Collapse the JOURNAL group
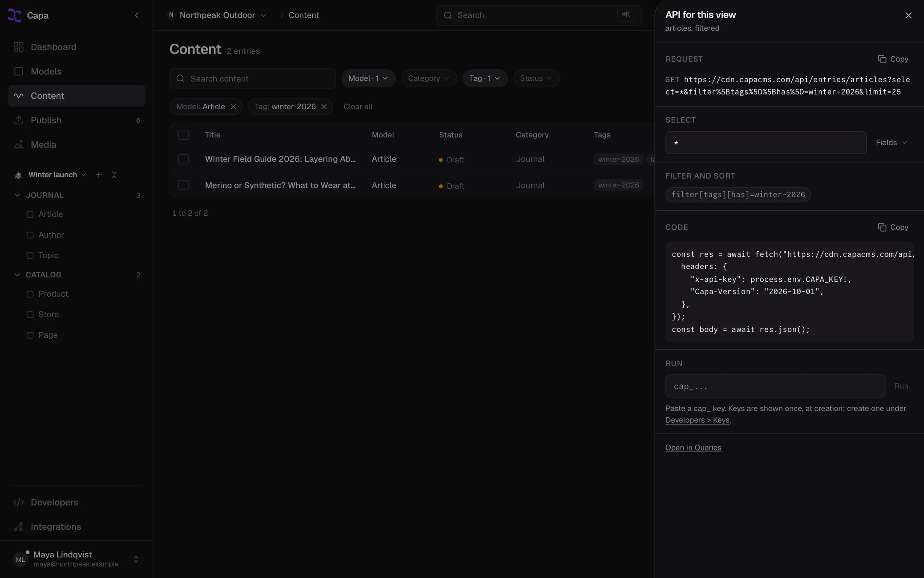The width and height of the screenshot is (924, 578). click(x=17, y=195)
